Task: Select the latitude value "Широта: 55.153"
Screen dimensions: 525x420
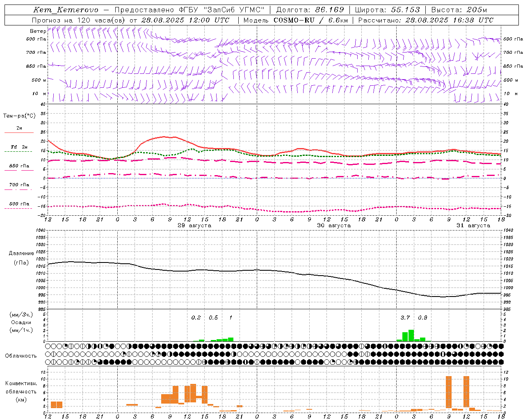Action: point(387,10)
